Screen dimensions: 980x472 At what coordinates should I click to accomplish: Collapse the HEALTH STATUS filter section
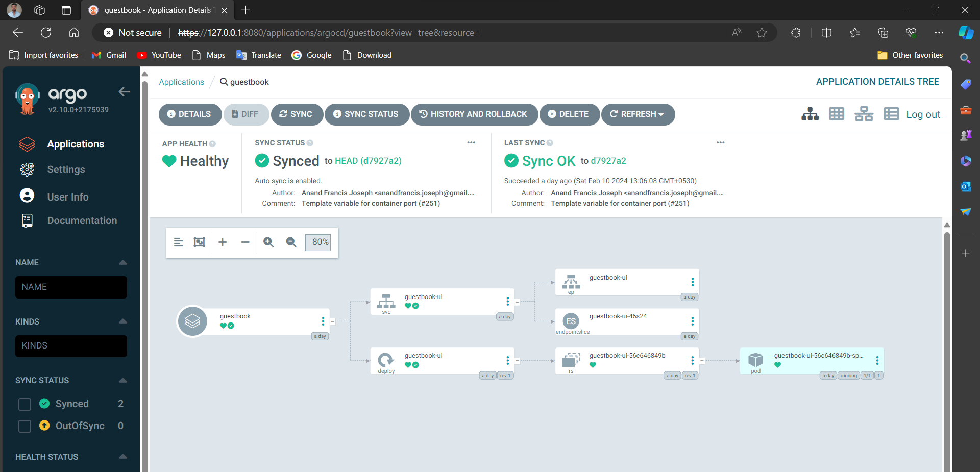tap(122, 457)
